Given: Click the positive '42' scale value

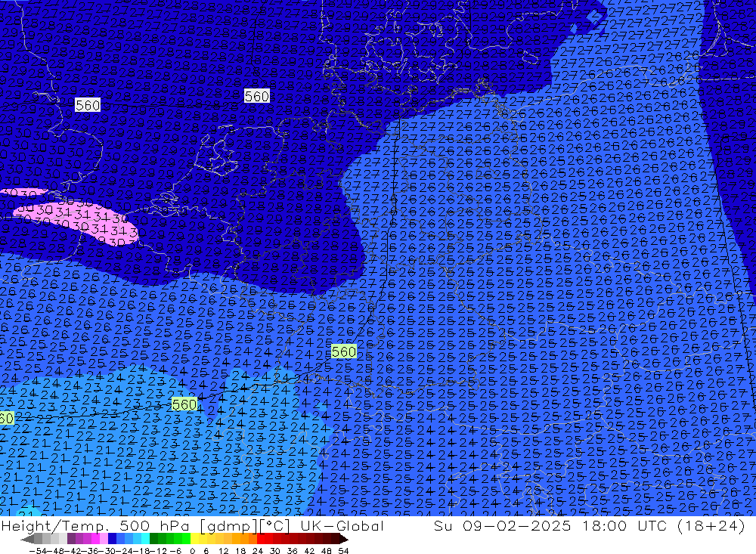Looking at the screenshot, I should (x=309, y=551).
